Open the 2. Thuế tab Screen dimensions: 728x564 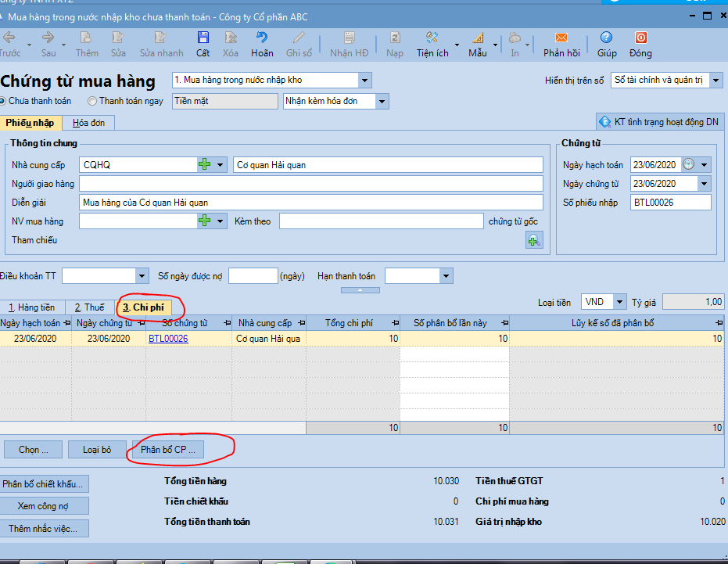[x=90, y=307]
